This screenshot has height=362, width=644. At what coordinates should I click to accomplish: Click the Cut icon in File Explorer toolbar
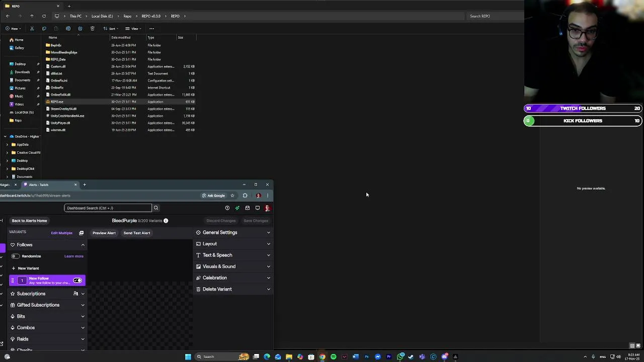click(x=32, y=29)
